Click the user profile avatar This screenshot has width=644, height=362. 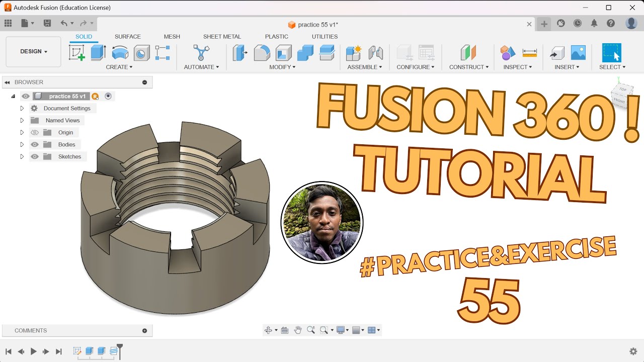(631, 23)
